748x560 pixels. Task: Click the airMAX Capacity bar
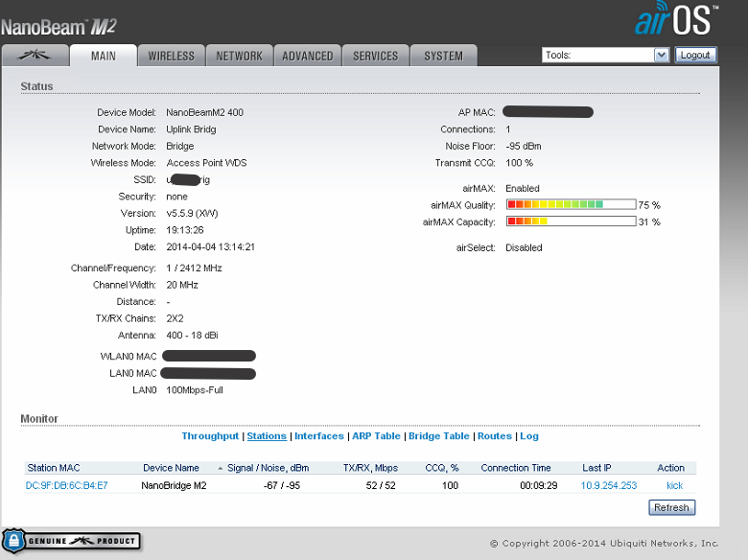(571, 222)
